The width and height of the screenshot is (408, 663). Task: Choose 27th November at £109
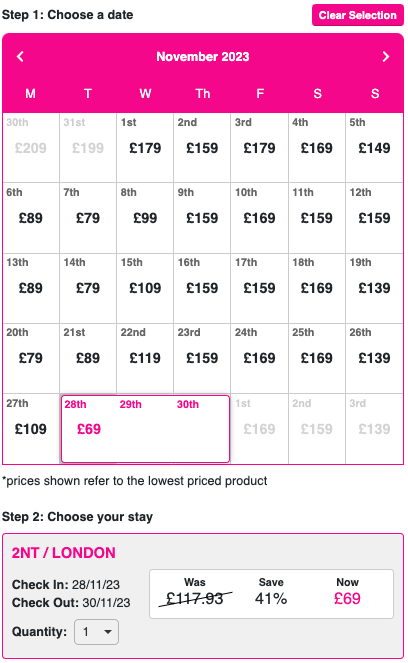click(x=31, y=429)
